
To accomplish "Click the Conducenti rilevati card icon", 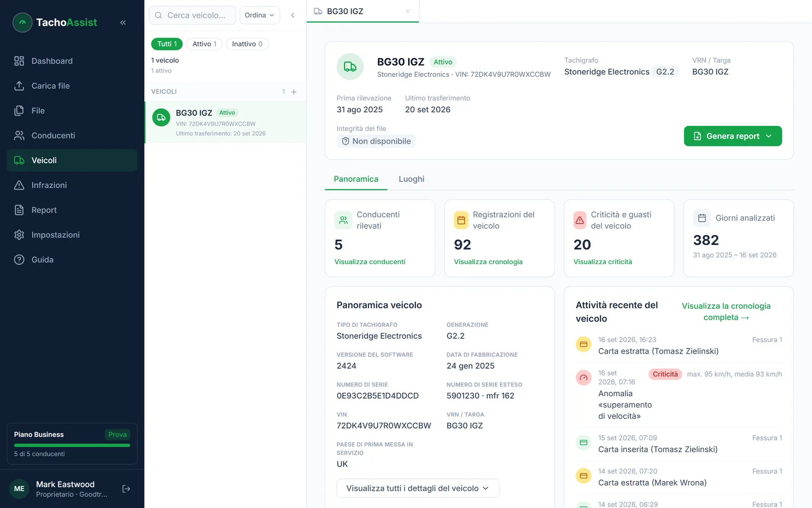I will 344,220.
